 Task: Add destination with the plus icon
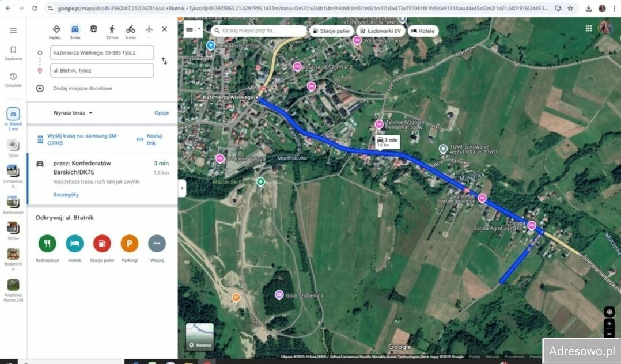pyautogui.click(x=40, y=88)
